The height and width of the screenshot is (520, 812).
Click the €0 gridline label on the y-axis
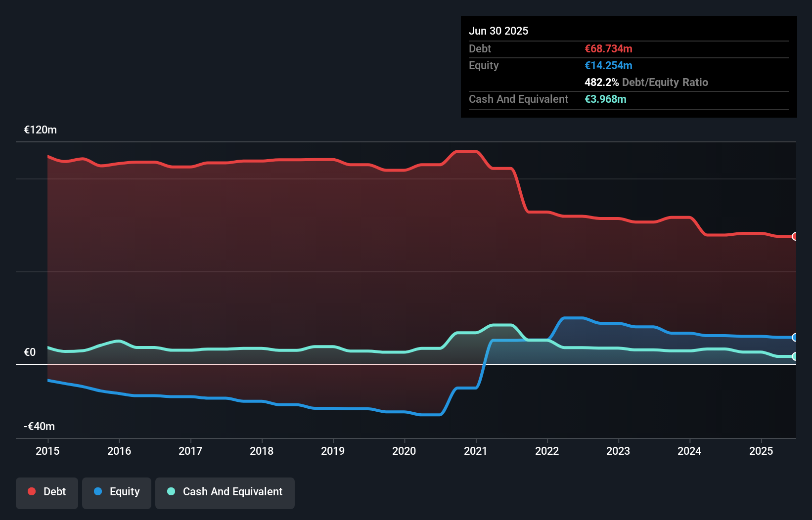pos(30,352)
